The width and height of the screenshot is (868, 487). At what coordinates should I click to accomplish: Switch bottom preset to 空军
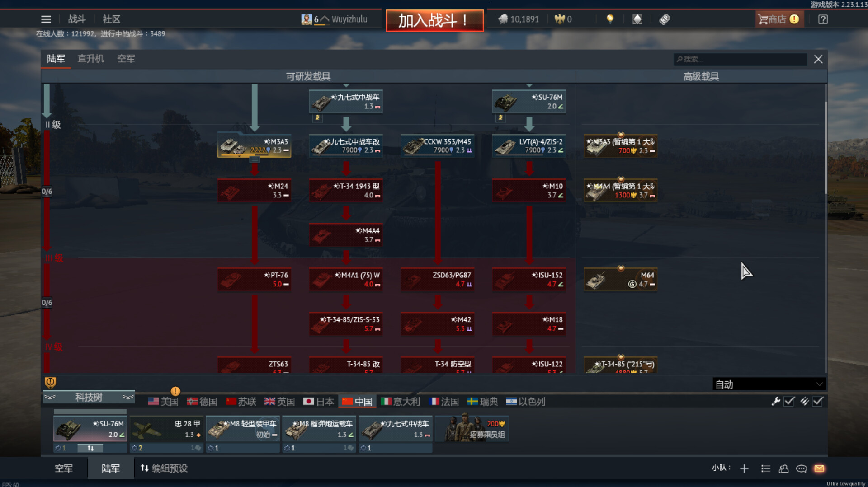click(x=64, y=468)
